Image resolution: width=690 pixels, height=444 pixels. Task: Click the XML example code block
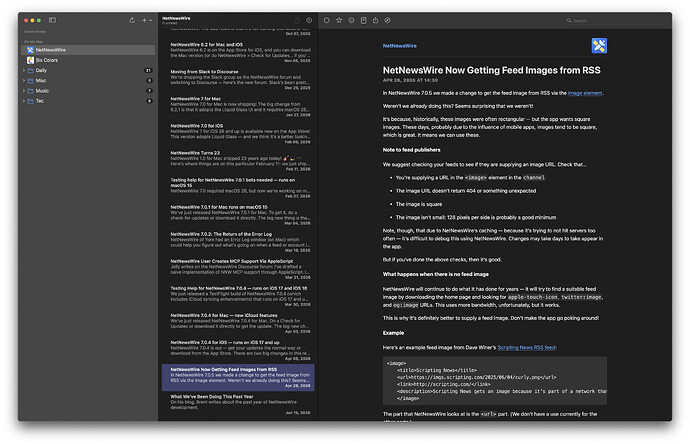[x=495, y=381]
